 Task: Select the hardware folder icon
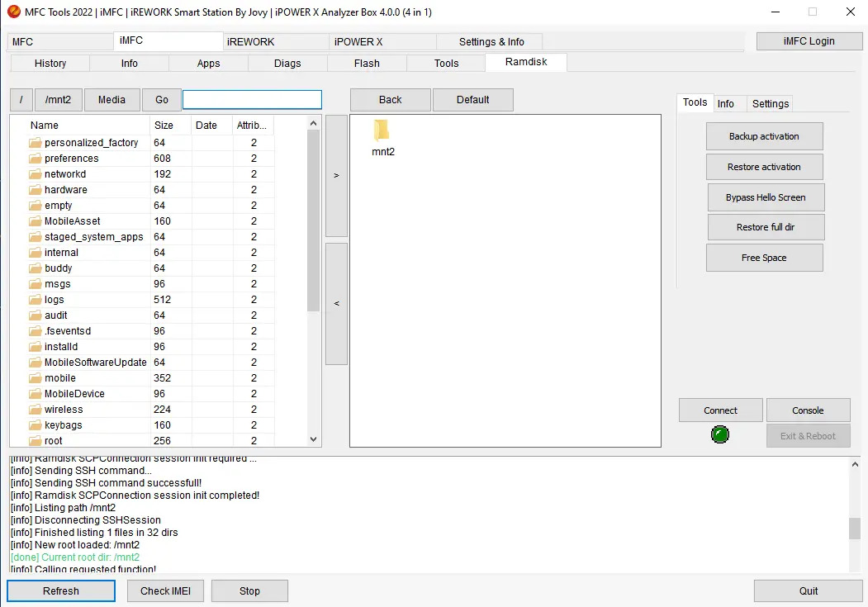tap(36, 190)
